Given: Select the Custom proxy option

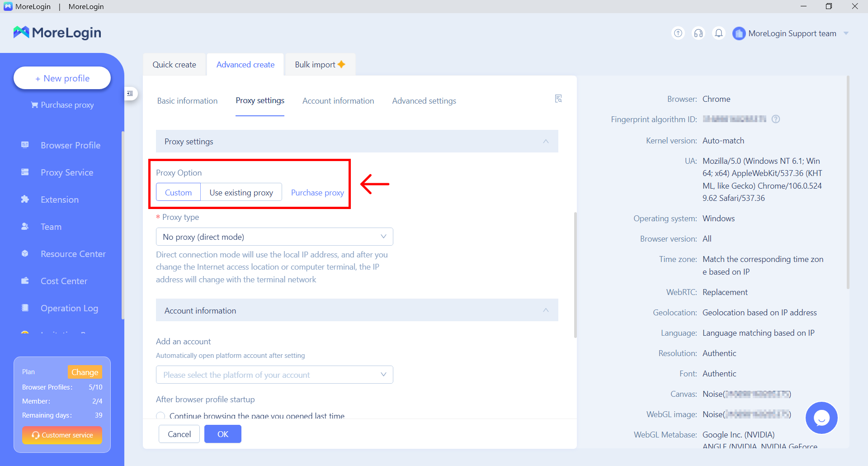Looking at the screenshot, I should click(178, 192).
